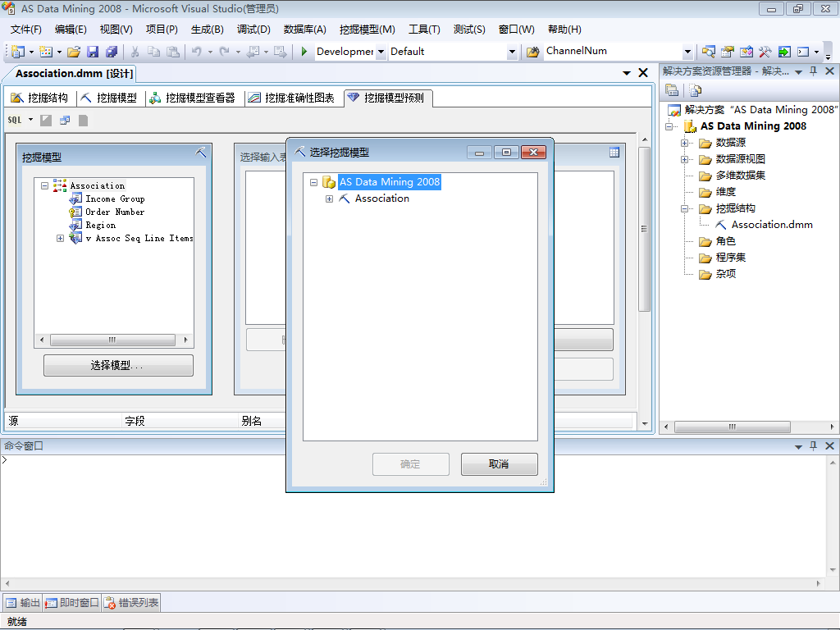Select Order Number column in model tree
This screenshot has width=840, height=630.
tap(115, 212)
